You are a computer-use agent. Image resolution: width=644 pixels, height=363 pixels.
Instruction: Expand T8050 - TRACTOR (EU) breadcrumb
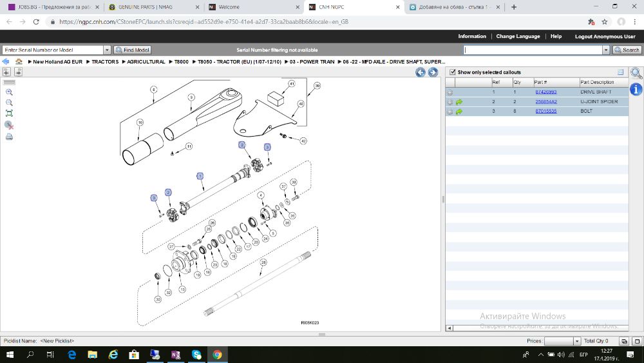coord(240,62)
